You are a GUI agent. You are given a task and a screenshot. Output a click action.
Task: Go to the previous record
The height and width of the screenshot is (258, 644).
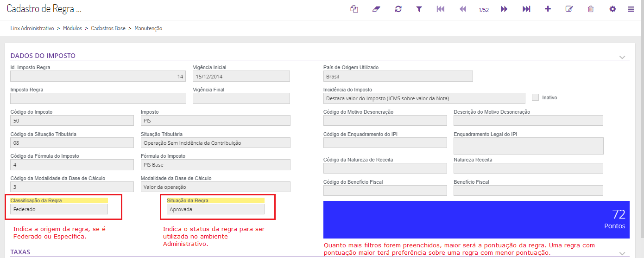coord(462,9)
